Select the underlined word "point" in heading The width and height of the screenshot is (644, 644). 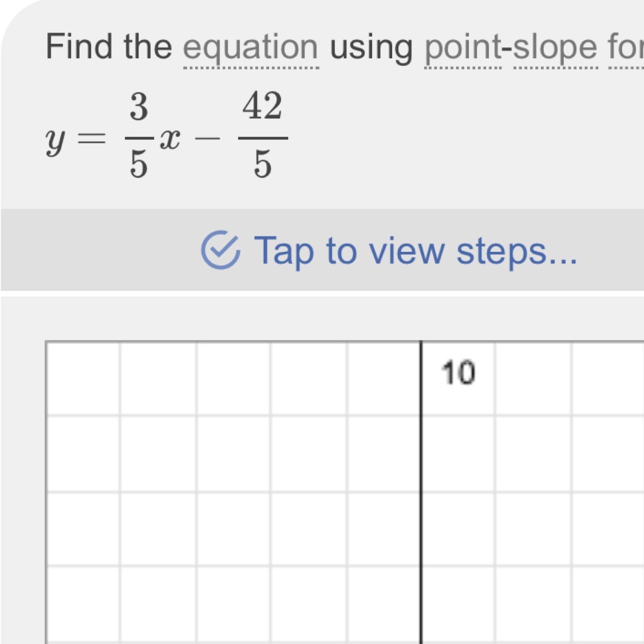[x=463, y=48]
